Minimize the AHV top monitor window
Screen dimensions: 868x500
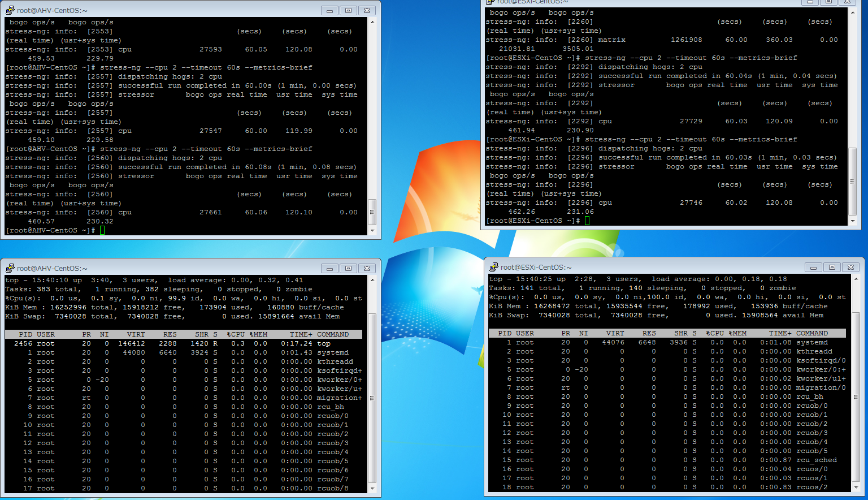click(x=329, y=268)
